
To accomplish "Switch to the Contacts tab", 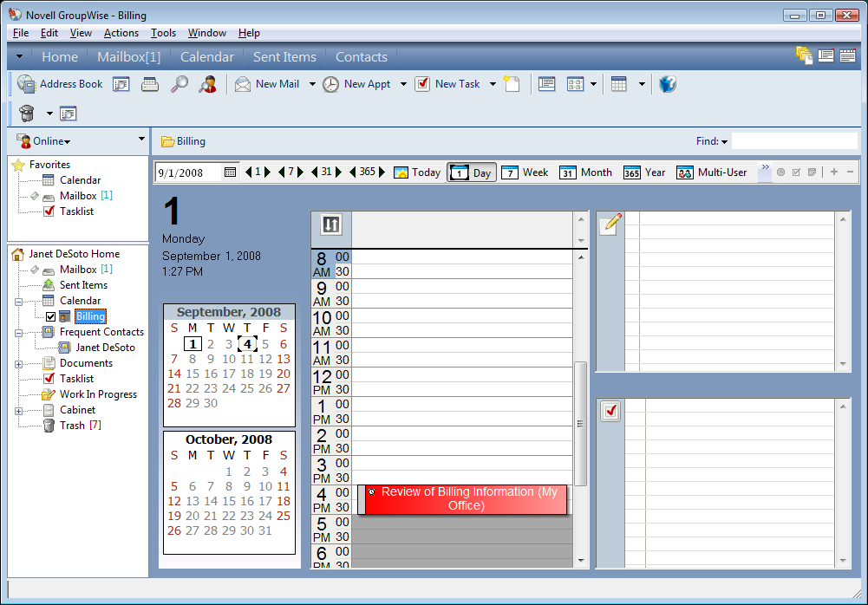I will [362, 57].
